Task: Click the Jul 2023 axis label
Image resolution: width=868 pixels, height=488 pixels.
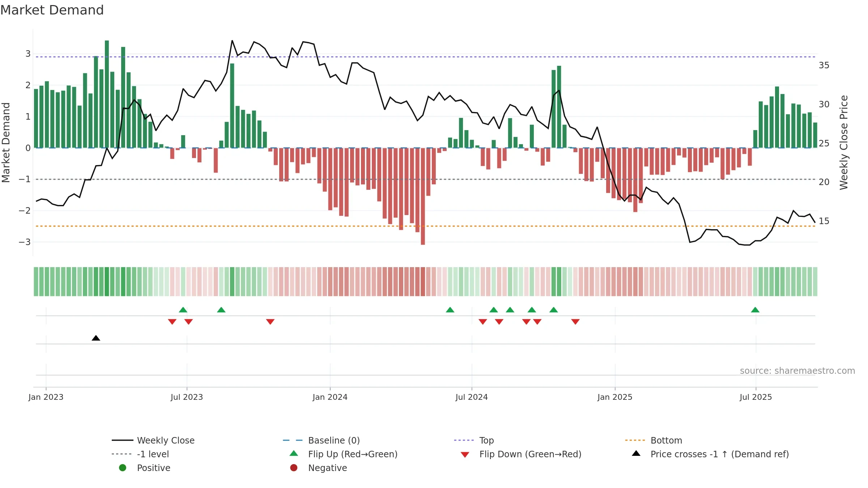Action: coord(187,397)
